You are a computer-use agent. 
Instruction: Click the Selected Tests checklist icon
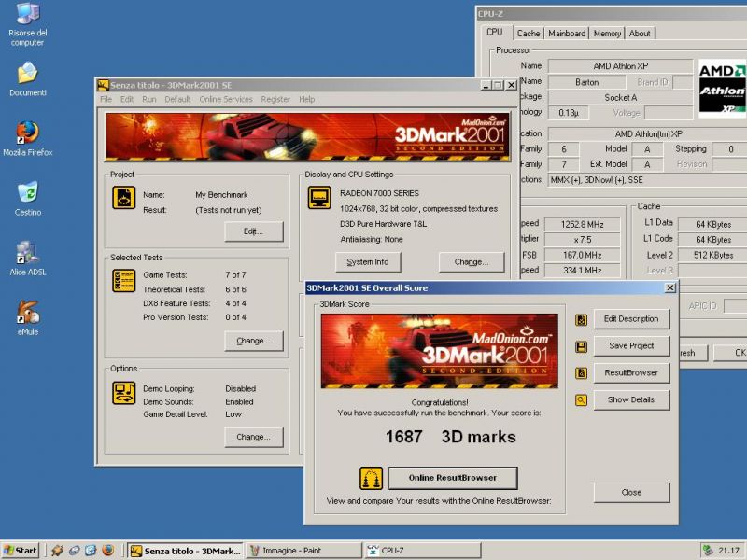[x=124, y=281]
